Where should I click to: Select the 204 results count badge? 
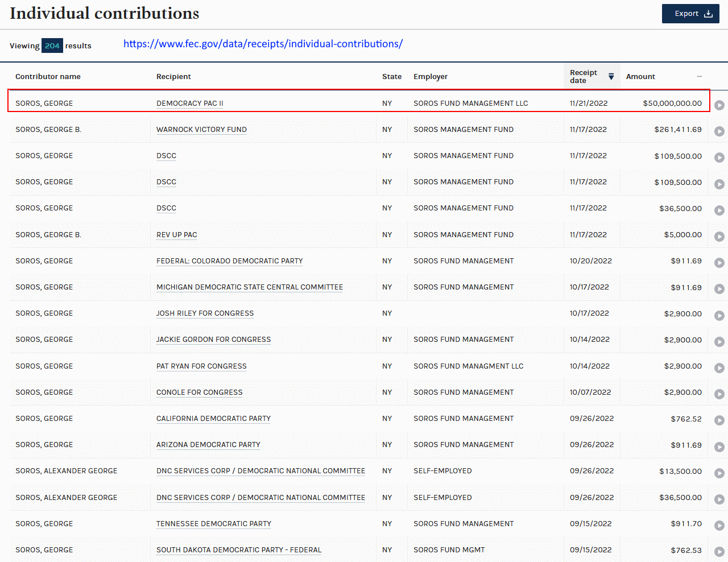pyautogui.click(x=52, y=46)
